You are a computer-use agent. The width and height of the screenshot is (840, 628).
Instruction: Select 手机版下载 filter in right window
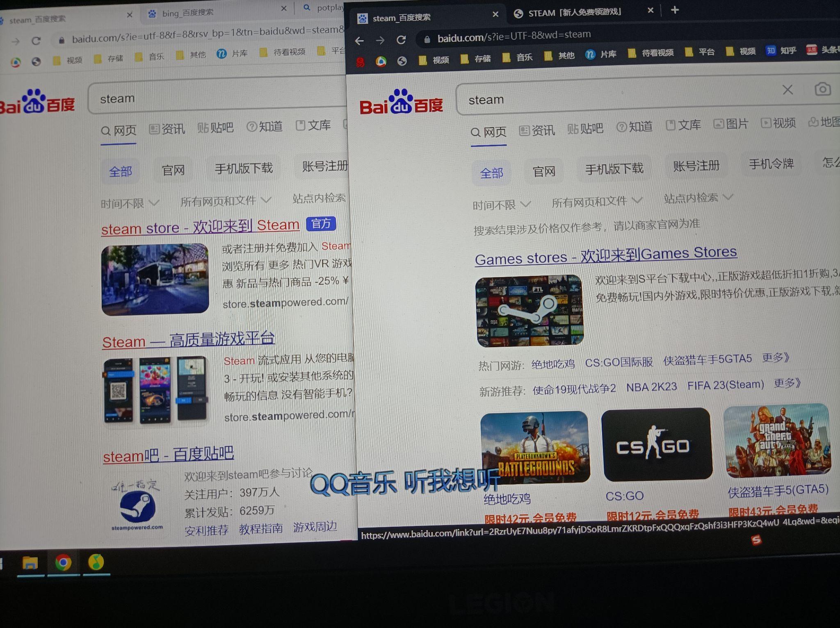coord(614,168)
